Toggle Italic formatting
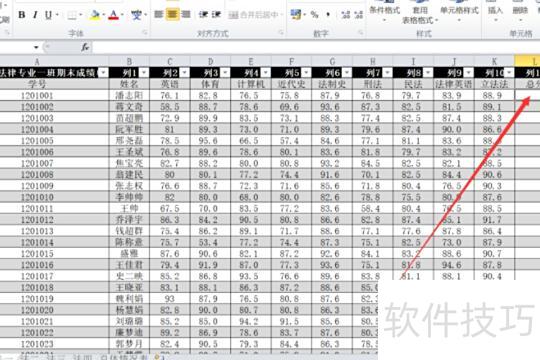 (x=35, y=15)
